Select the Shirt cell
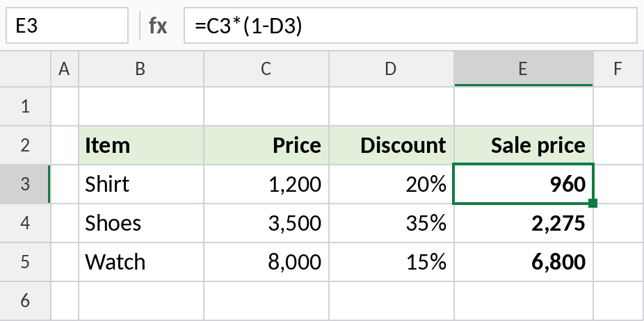Viewport: 644px width, 321px height. click(141, 184)
